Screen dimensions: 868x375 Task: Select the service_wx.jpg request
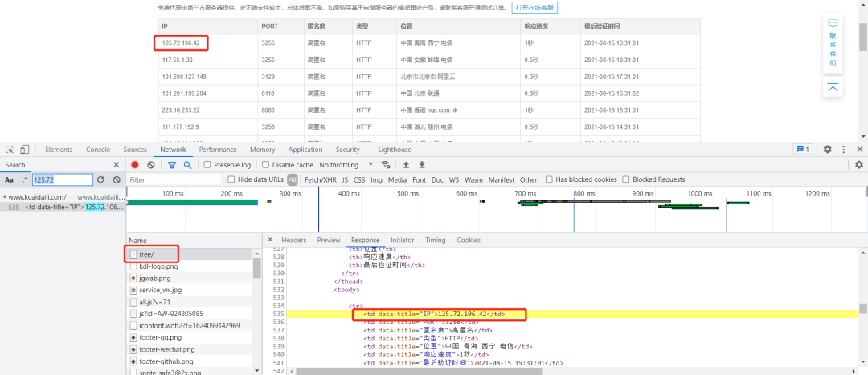tap(189, 290)
